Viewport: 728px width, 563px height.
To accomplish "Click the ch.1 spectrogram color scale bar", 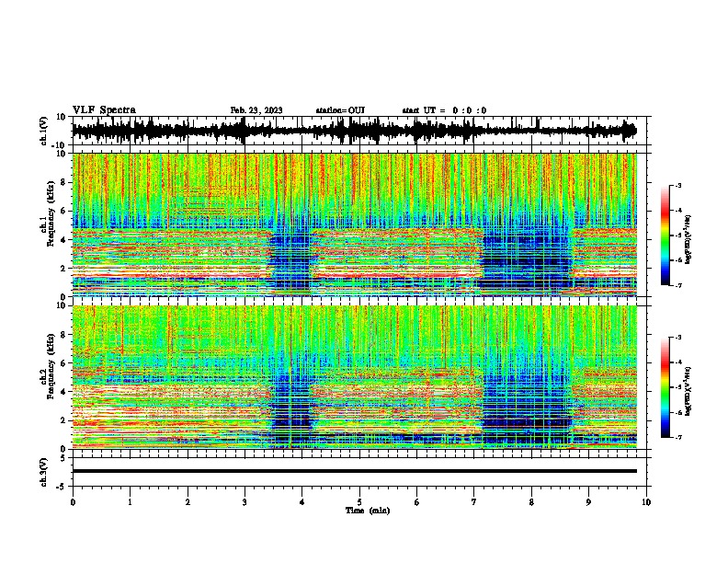I will pyautogui.click(x=665, y=236).
